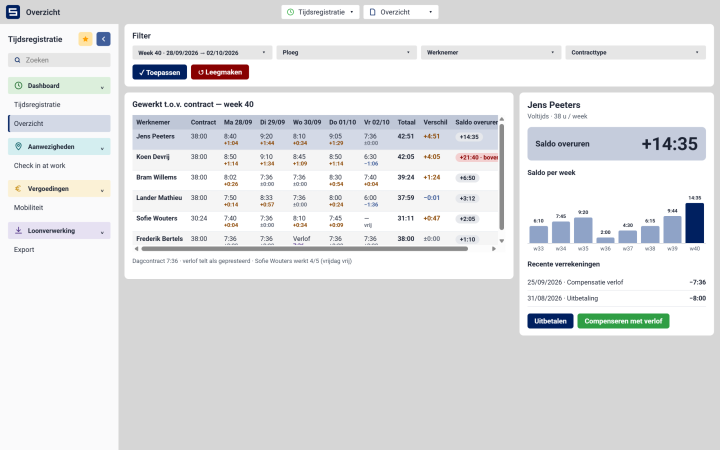
Task: Click the document icon in Overzicht dropdown
Action: 372,12
